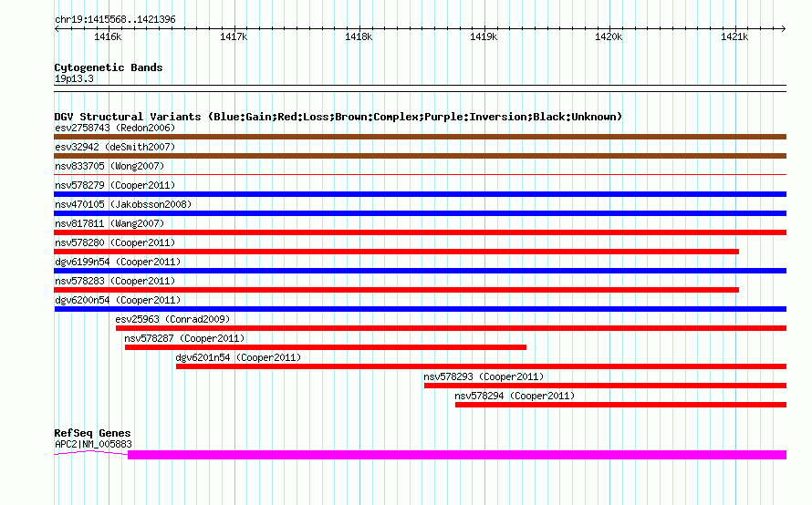Select variant label esv25963 (Conrad2009)
The height and width of the screenshot is (505, 812).
point(172,319)
